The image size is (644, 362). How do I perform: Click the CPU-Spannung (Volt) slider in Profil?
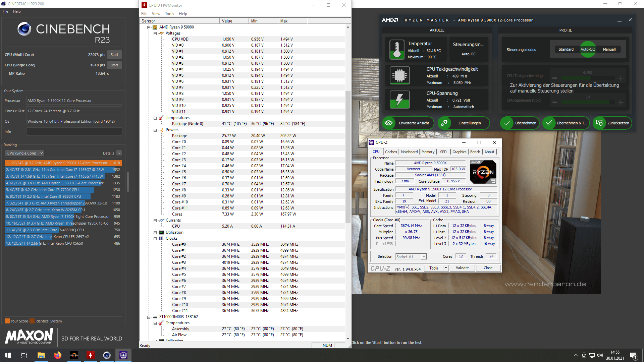click(587, 102)
